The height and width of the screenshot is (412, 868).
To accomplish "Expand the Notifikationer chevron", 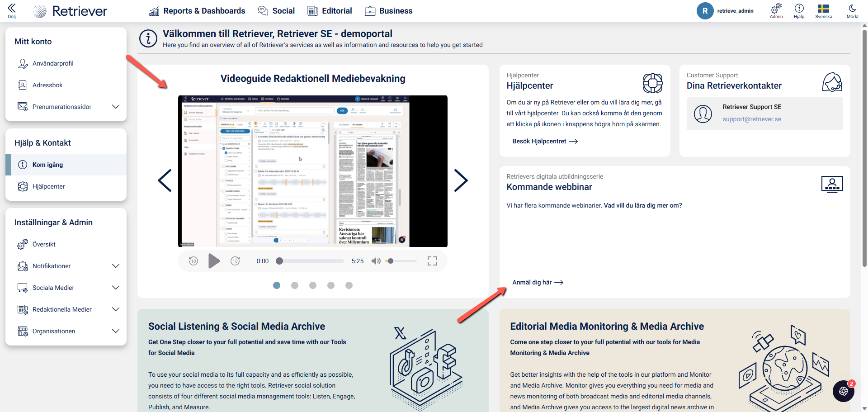I will (x=116, y=266).
